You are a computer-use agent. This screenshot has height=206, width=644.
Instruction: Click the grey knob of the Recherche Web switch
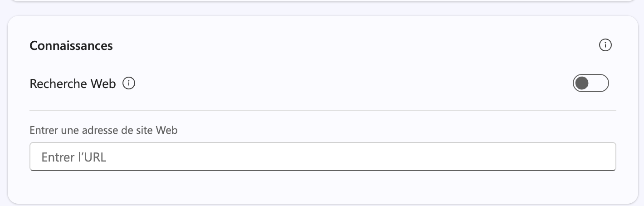click(582, 83)
